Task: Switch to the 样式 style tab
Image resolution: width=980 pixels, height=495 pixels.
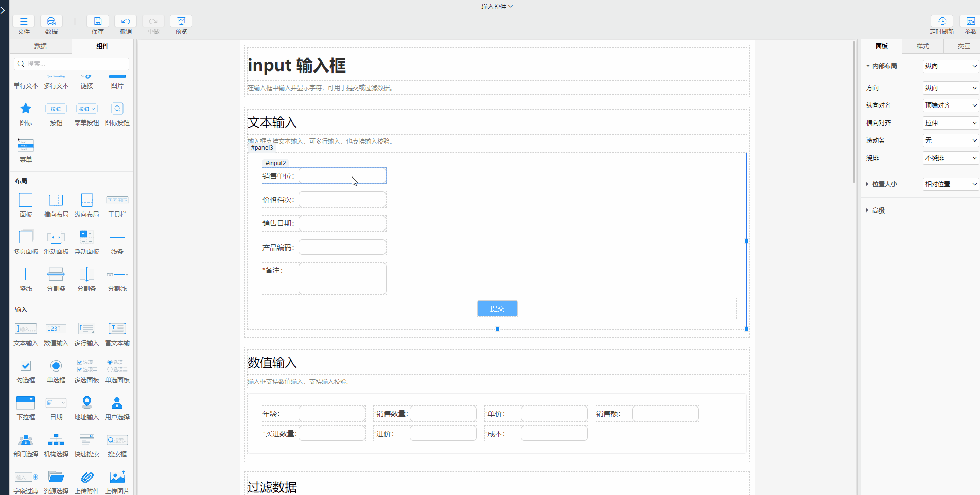Action: [x=922, y=46]
